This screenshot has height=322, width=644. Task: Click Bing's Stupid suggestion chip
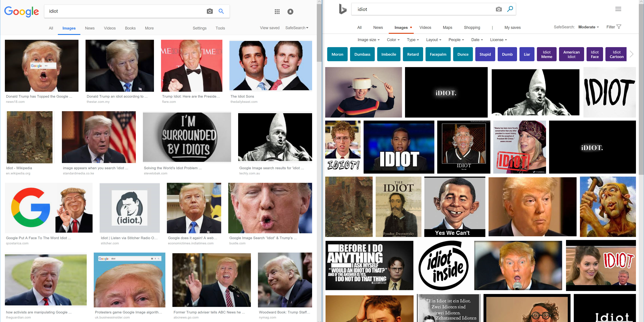(x=485, y=54)
